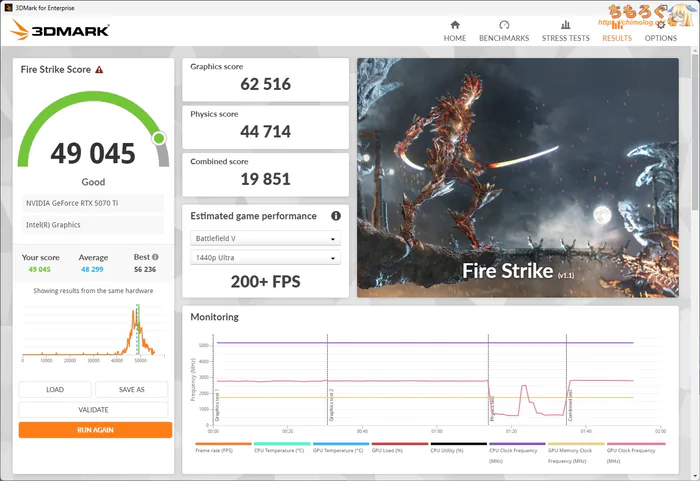The image size is (700, 481).
Task: Click the SAVE AS button
Action: [132, 390]
